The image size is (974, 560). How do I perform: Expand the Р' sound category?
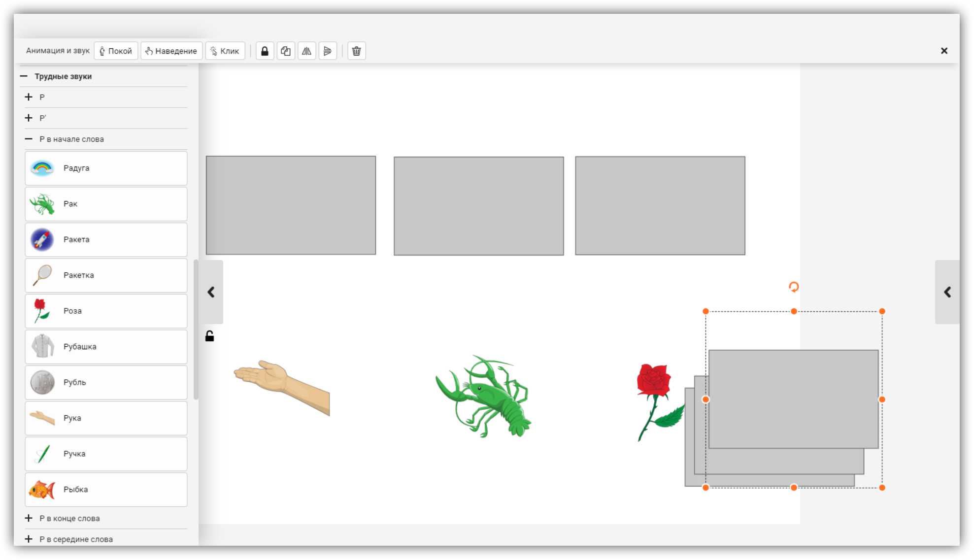pos(29,118)
